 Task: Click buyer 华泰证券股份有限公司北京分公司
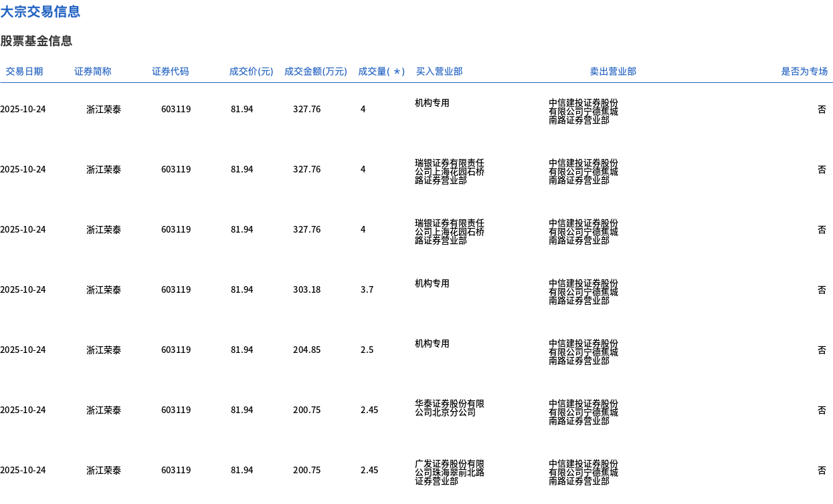point(450,408)
